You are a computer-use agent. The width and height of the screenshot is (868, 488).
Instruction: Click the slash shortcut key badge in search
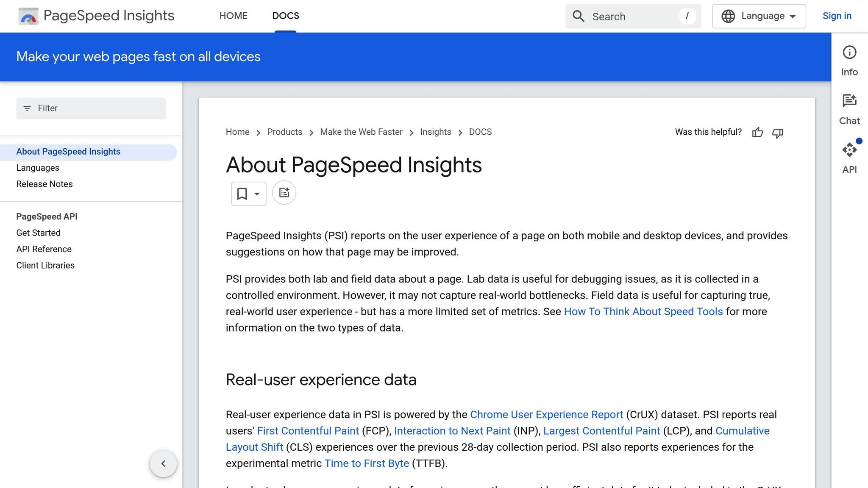[x=687, y=17]
